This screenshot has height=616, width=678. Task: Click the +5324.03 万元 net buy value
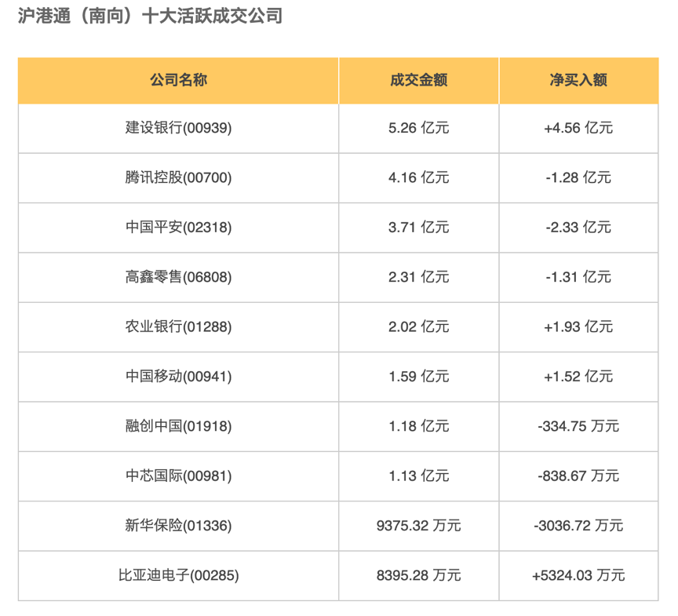[578, 575]
